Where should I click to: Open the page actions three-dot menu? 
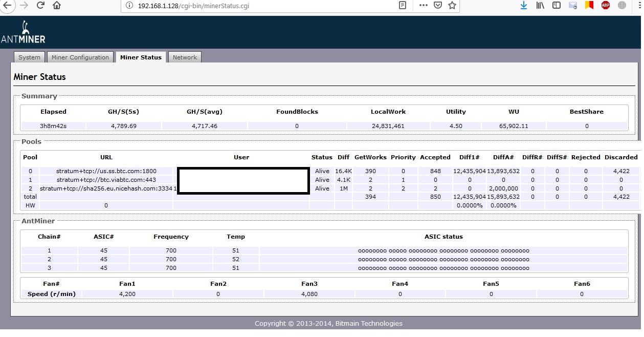click(x=423, y=5)
